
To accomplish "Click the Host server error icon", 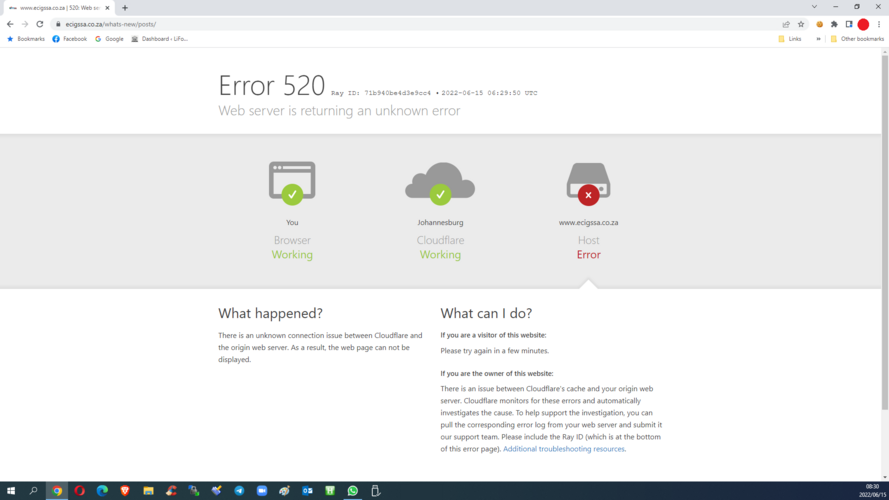I will coord(589,184).
